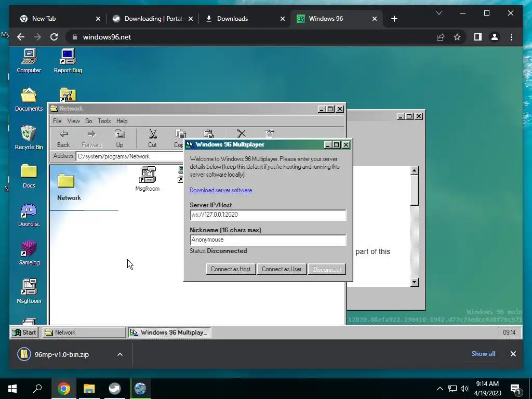Click Chrome reload page button
This screenshot has height=399, width=532.
54,37
